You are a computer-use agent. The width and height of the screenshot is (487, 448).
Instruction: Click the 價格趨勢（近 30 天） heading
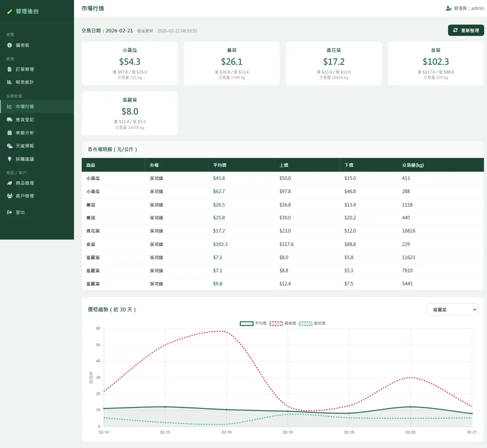112,309
